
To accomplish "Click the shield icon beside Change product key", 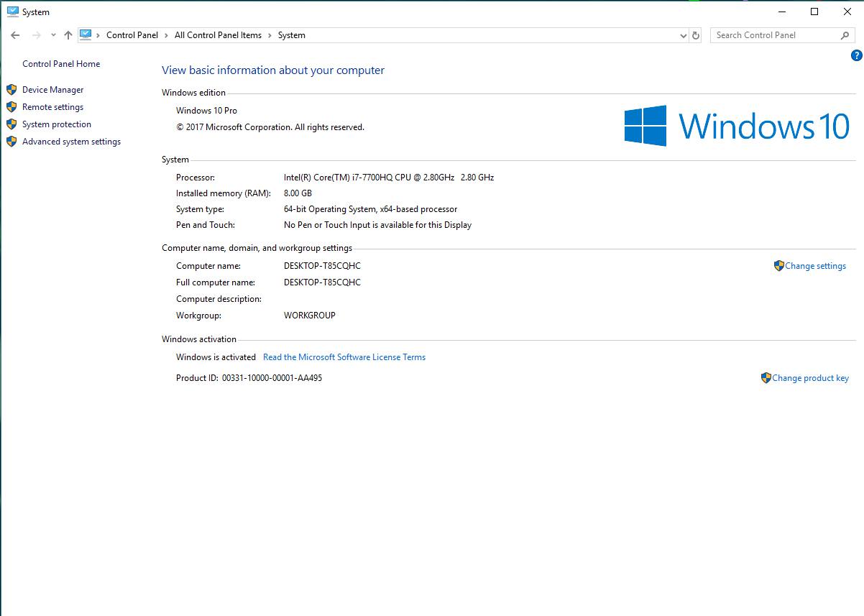I will click(x=766, y=378).
